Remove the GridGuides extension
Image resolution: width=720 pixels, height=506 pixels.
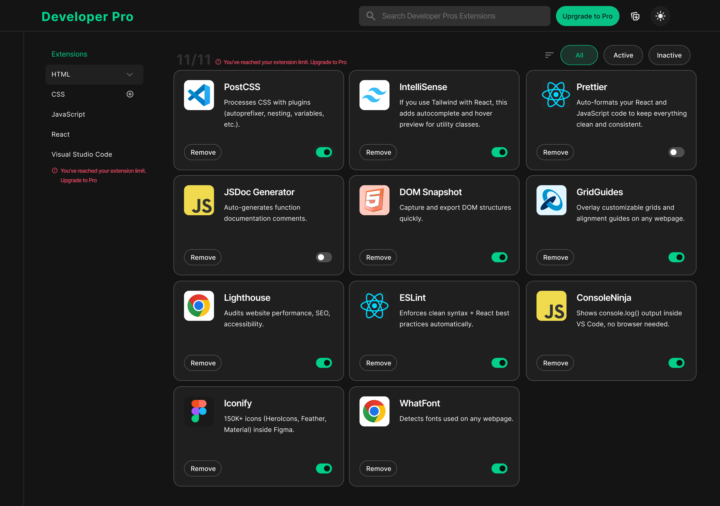555,257
